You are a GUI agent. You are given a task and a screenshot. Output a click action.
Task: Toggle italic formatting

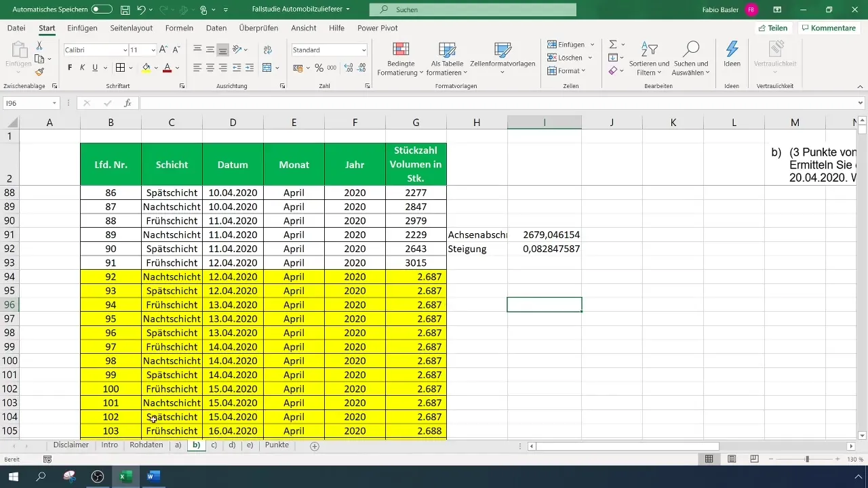pos(82,68)
